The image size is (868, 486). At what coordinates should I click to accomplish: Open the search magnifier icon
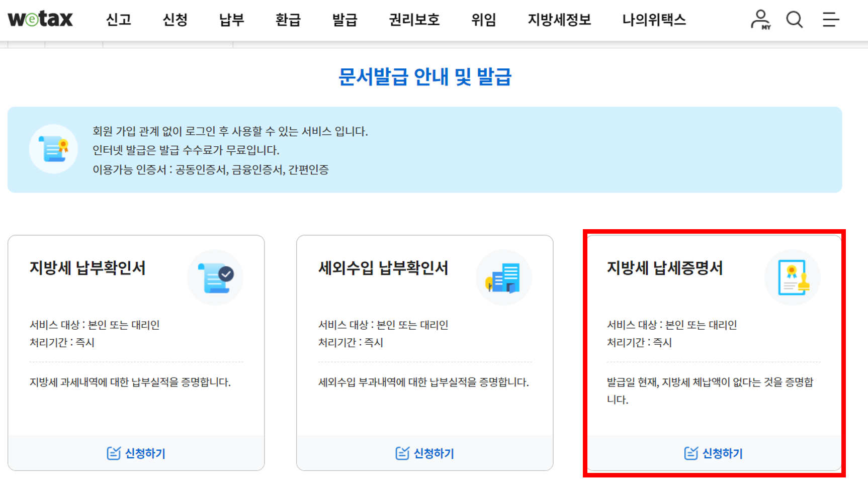click(794, 19)
